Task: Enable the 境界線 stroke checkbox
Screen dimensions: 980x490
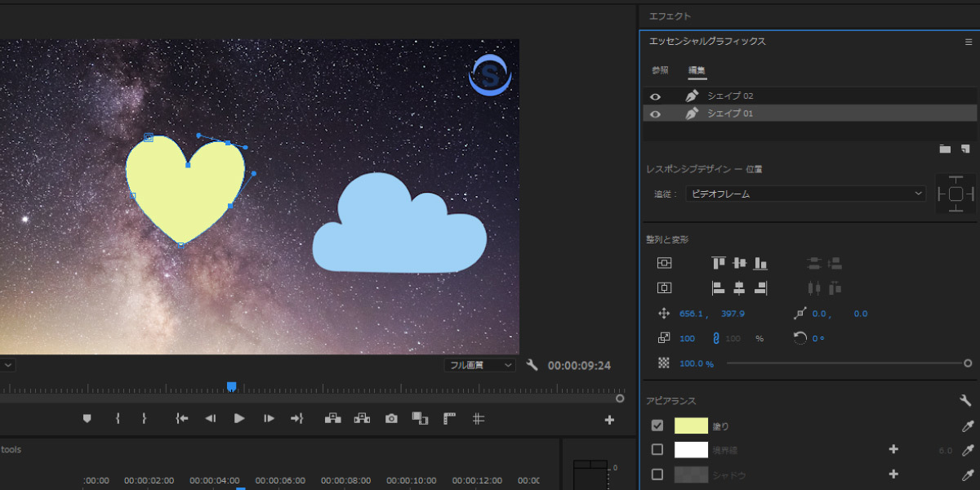Action: 657,450
